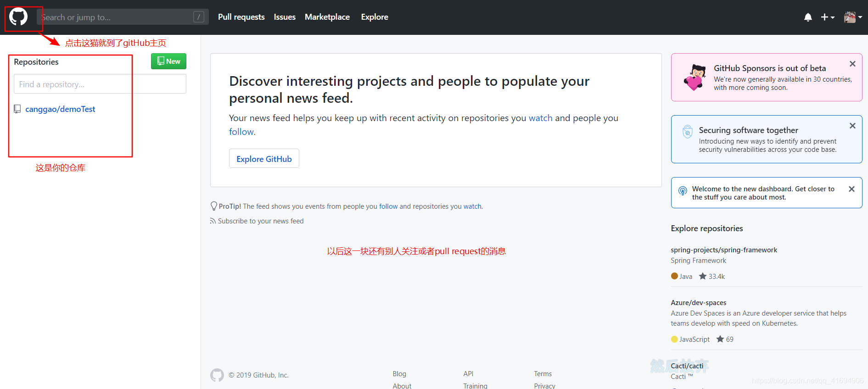
Task: Click the repository icon beside canggao/demoTest
Action: (17, 109)
